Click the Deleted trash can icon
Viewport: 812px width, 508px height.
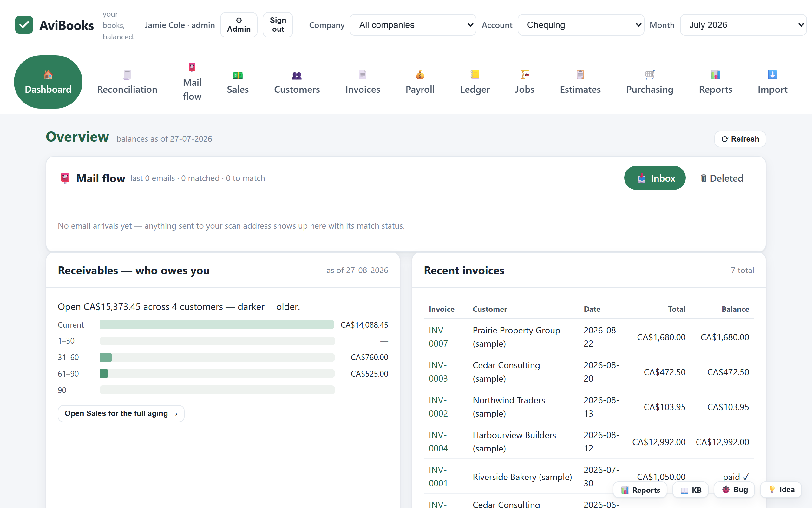704,178
